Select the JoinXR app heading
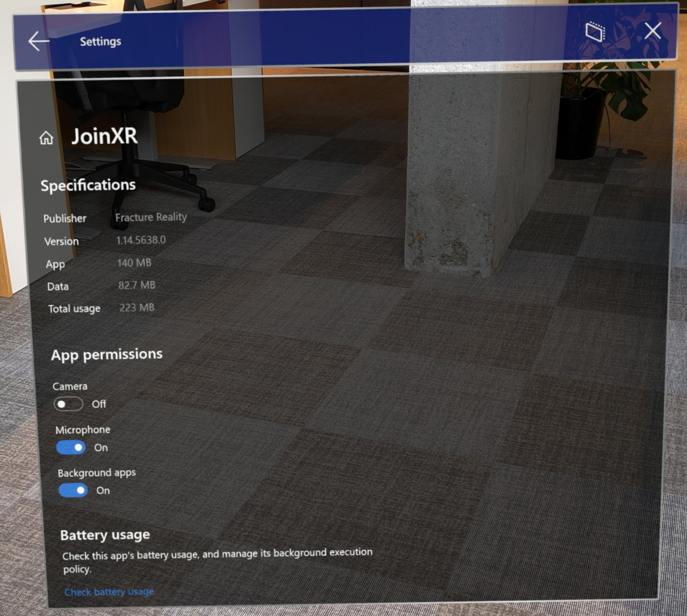687x616 pixels. (x=104, y=136)
